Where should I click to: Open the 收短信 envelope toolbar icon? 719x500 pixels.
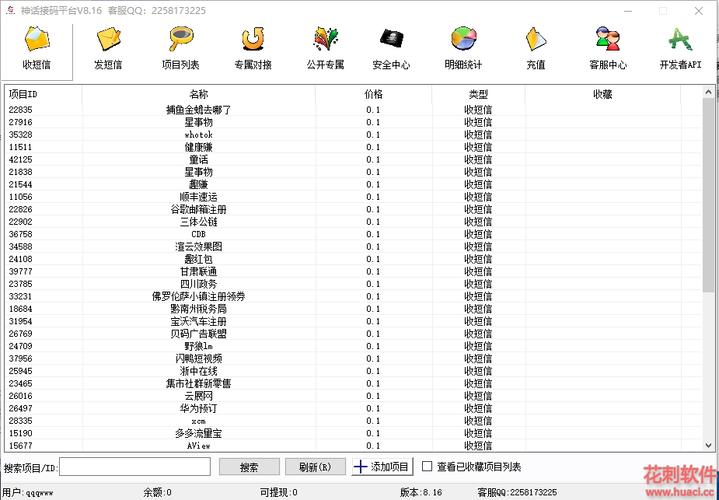tap(37, 39)
